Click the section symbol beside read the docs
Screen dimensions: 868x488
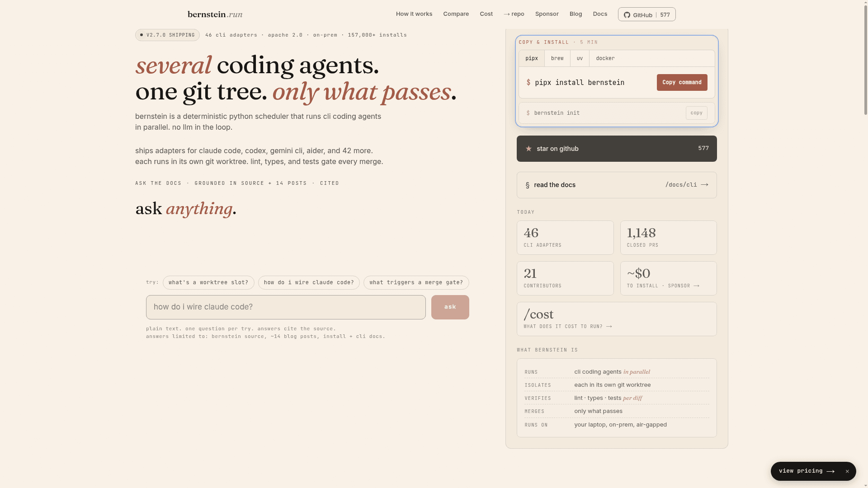[528, 185]
